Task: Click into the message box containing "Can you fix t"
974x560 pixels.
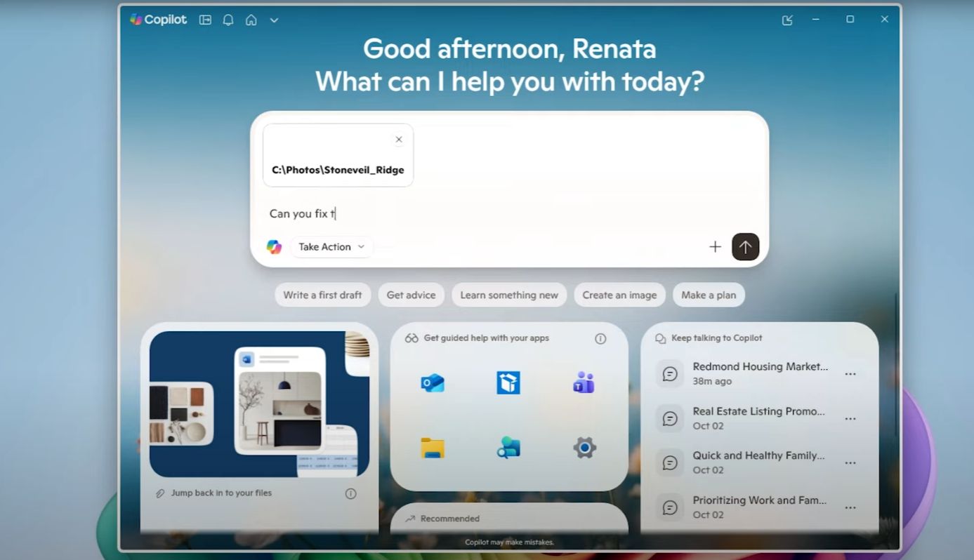Action: (x=509, y=213)
